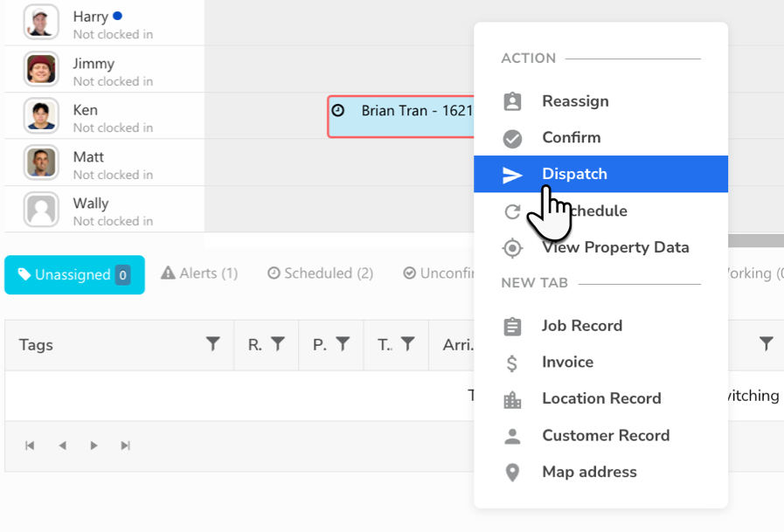
Task: Go to the last page with pagination control
Action: click(125, 446)
